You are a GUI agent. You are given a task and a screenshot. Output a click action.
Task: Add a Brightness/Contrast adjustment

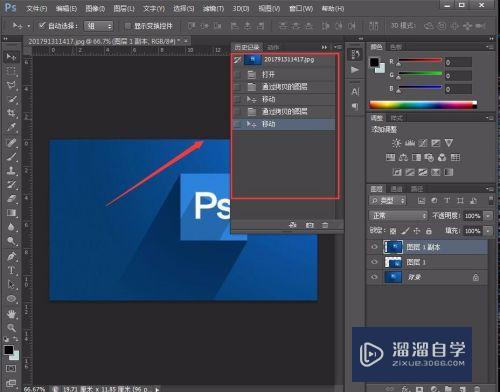[397, 143]
